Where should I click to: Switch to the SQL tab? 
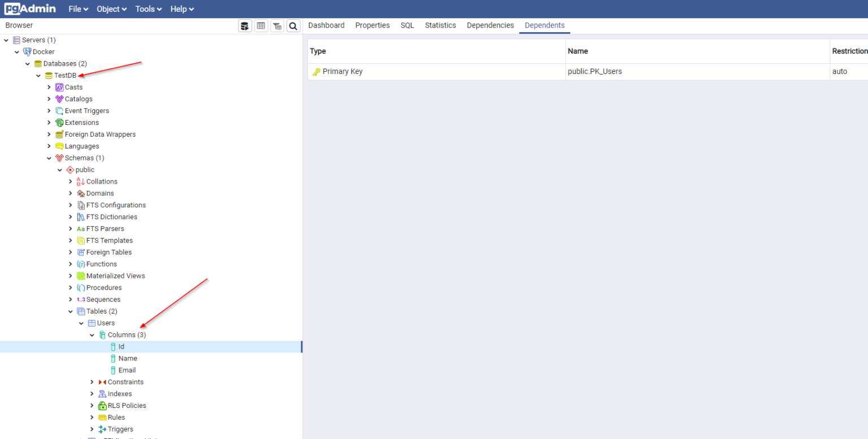coord(407,25)
